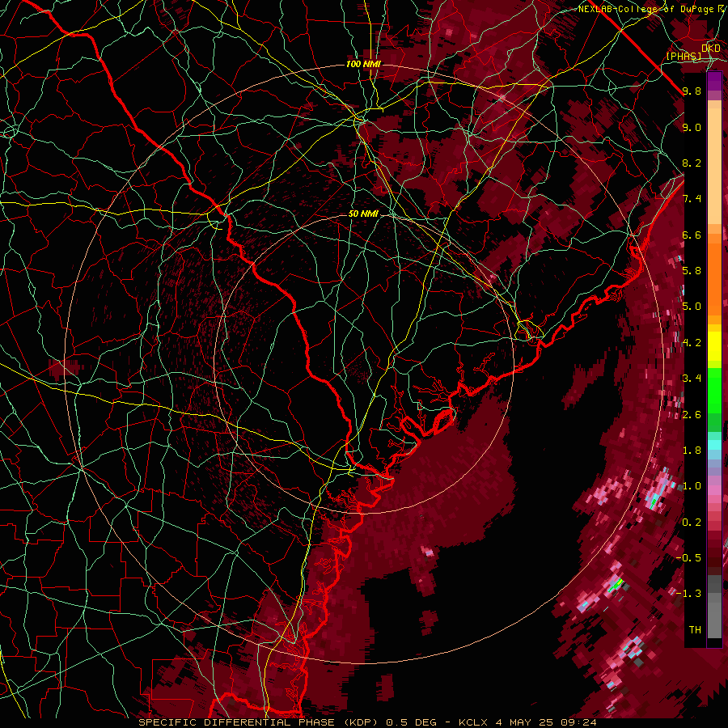Screen dimensions: 728x728
Task: Pick the purple band at the color bar top
Action: click(x=714, y=81)
